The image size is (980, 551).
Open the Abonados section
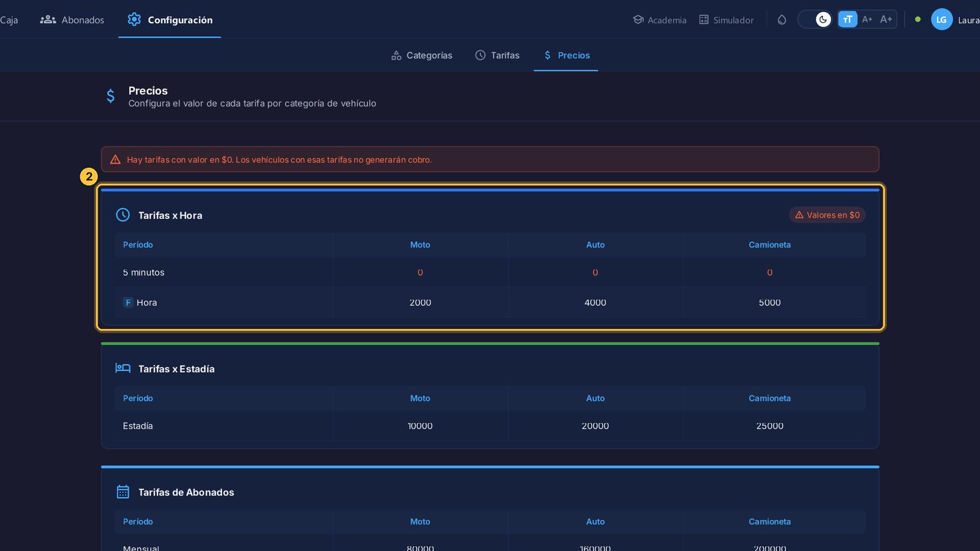[x=72, y=20]
